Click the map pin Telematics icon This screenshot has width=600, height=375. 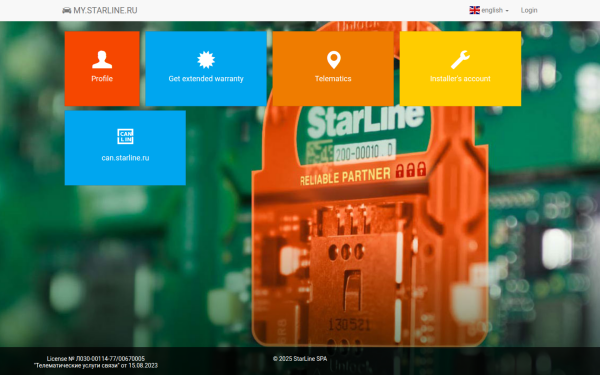pos(333,60)
